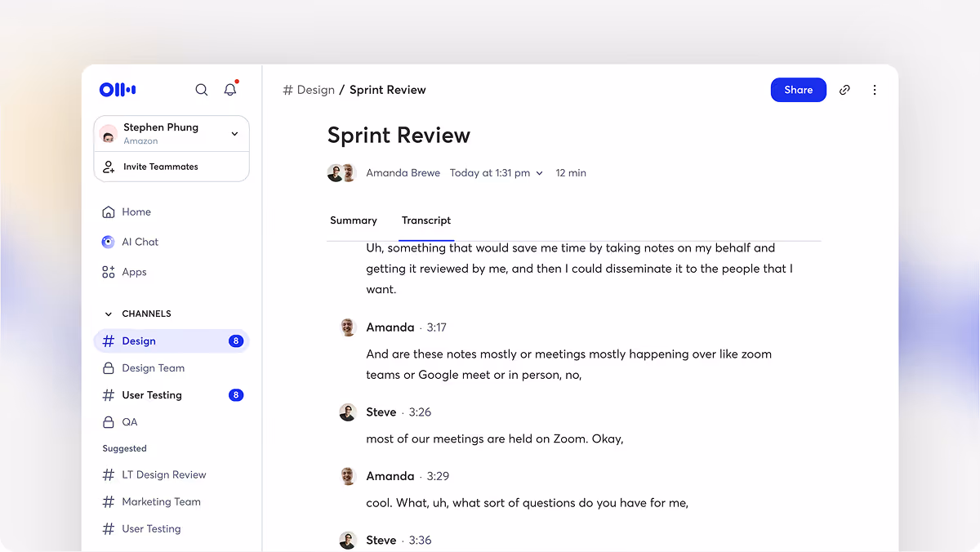Click the Share button
This screenshot has height=552, width=980.
point(799,90)
